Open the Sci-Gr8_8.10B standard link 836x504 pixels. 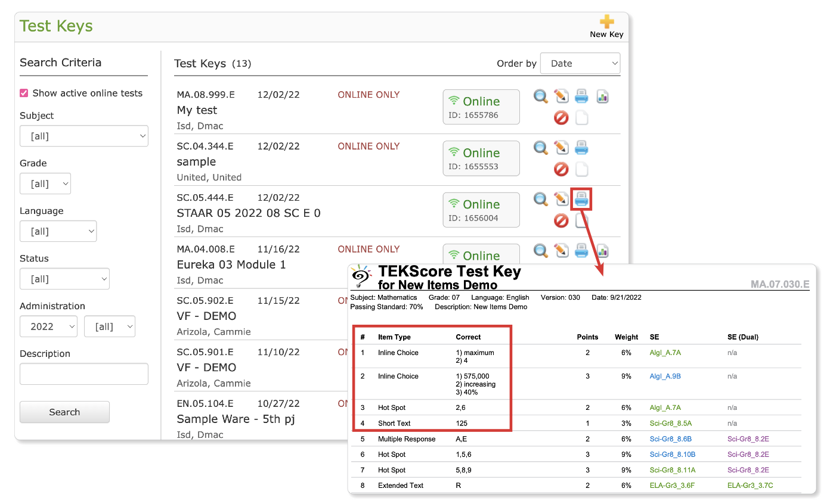[x=672, y=455]
